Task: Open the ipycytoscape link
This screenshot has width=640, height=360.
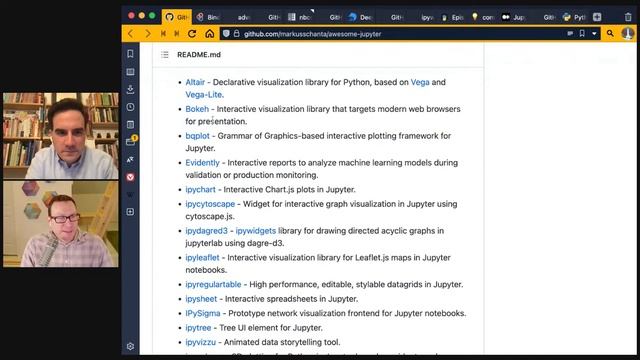Action: click(210, 204)
